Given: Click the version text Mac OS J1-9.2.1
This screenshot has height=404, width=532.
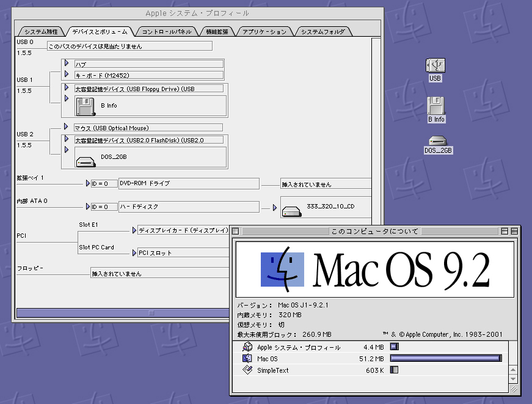Looking at the screenshot, I should pyautogui.click(x=303, y=305).
